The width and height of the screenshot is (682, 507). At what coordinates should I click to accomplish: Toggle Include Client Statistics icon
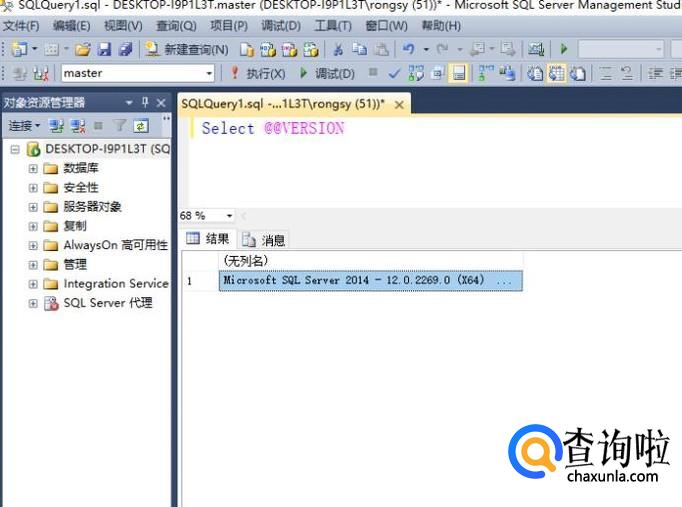(x=507, y=73)
